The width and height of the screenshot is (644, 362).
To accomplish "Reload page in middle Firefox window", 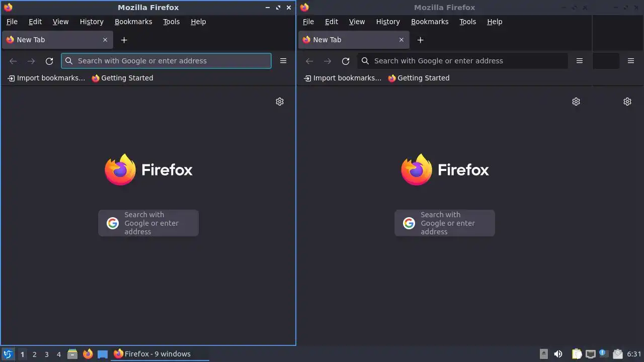I will 346,61.
